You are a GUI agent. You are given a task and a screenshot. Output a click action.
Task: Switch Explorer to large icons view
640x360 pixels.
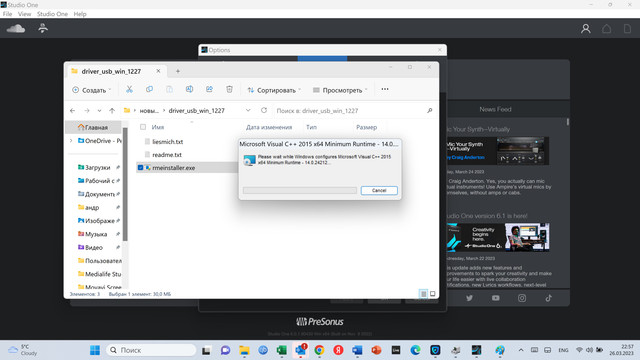pos(433,294)
